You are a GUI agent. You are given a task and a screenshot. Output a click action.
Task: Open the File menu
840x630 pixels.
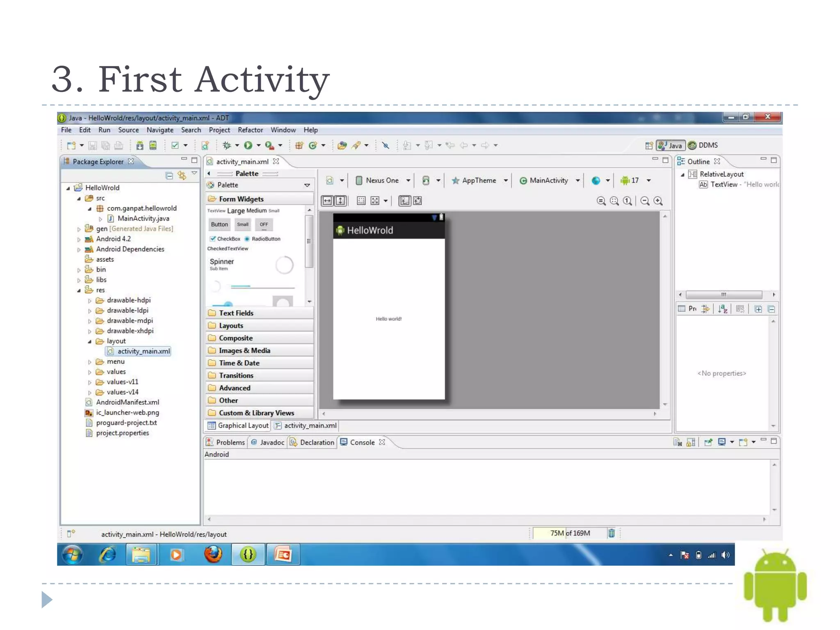pos(66,130)
